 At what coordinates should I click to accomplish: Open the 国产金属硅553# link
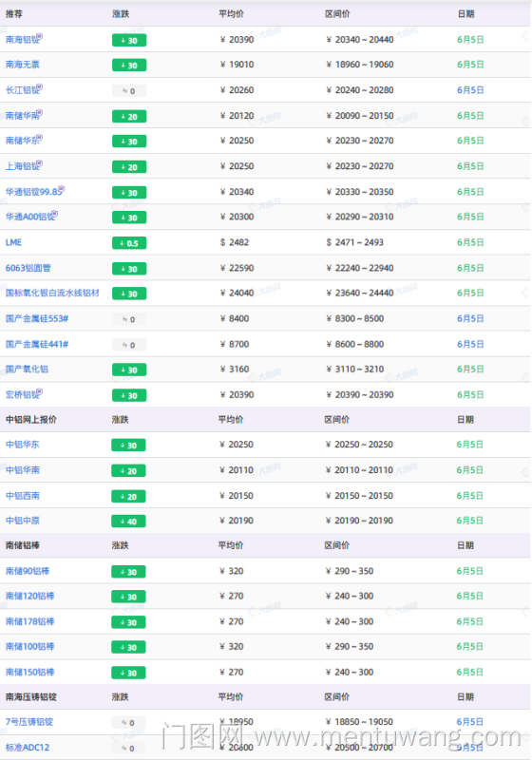coord(37,318)
